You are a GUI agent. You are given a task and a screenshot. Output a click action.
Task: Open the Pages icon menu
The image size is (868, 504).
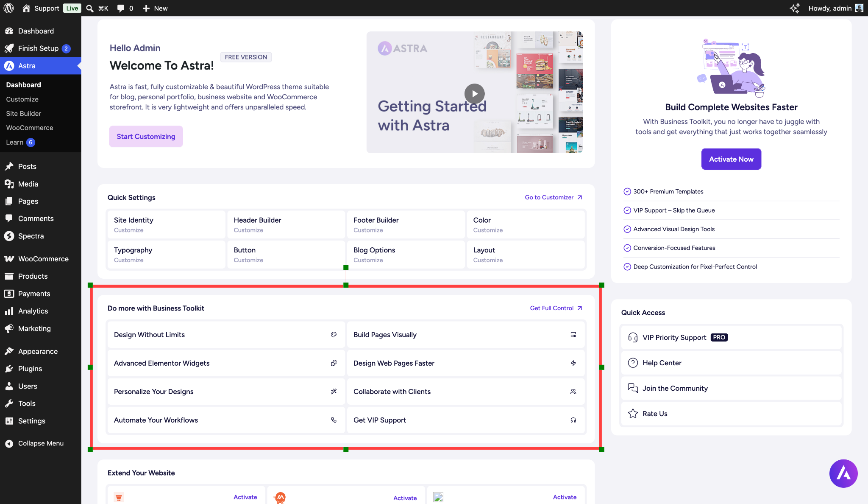point(41,201)
